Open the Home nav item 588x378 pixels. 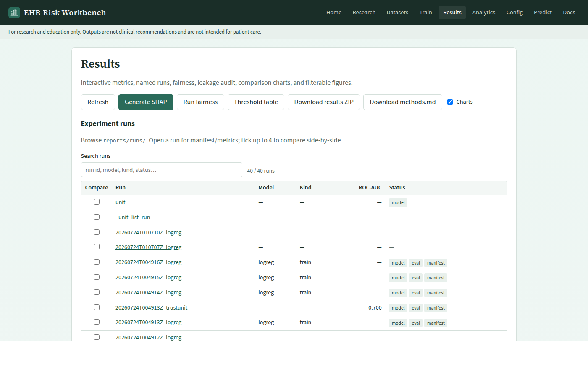334,13
